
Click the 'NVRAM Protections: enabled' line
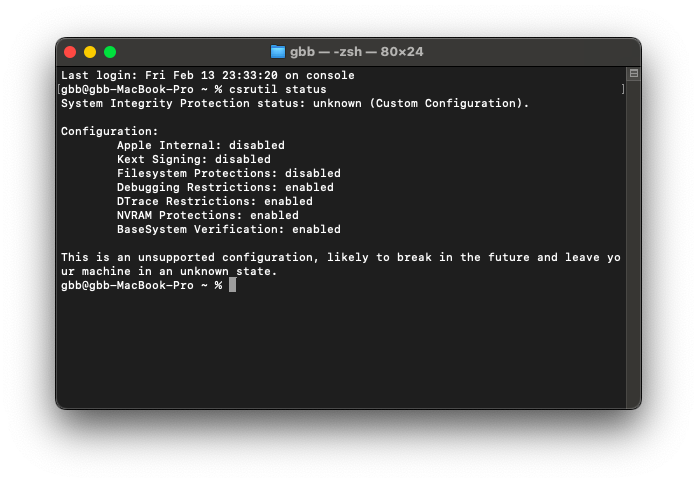coord(207,215)
